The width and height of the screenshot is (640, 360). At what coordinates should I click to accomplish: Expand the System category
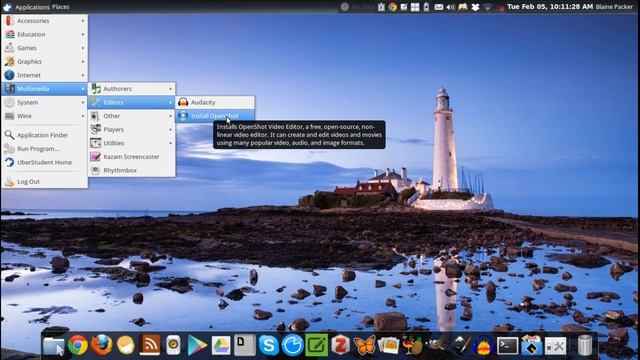(x=44, y=102)
